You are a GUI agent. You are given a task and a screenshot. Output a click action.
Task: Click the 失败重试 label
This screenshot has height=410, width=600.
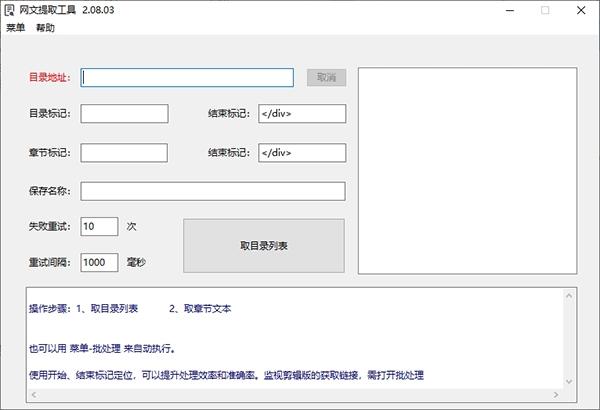click(50, 226)
